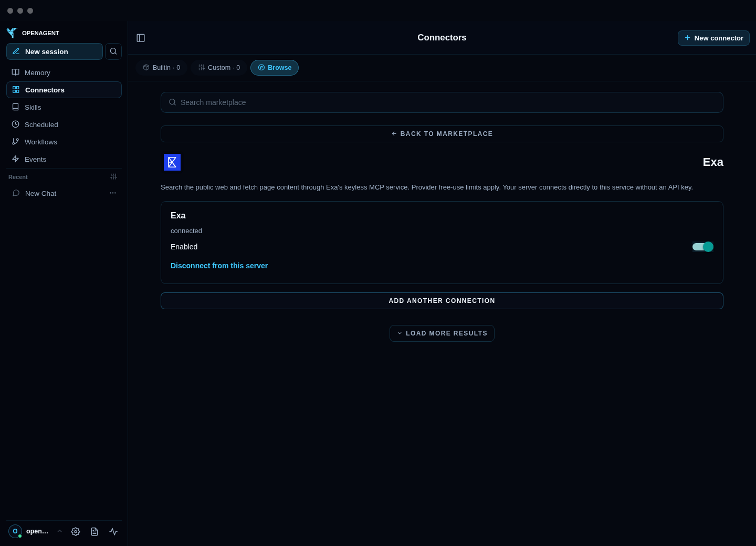Select Connectors in the sidebar
756x546 pixels.
coord(64,90)
